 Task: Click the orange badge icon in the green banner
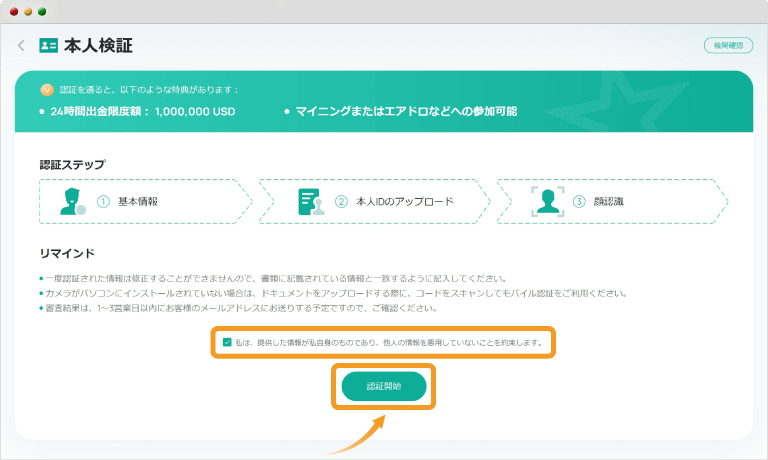[46, 89]
